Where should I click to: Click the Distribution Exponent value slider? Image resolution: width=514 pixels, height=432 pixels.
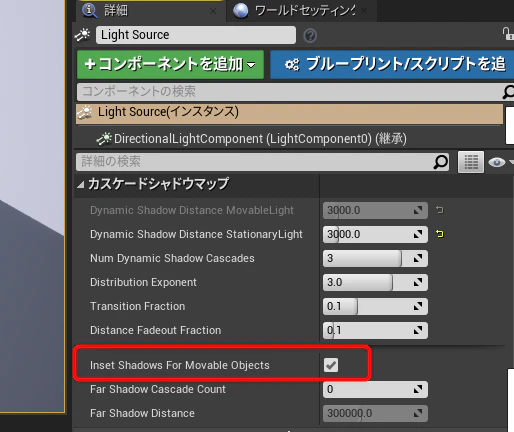[x=375, y=282]
